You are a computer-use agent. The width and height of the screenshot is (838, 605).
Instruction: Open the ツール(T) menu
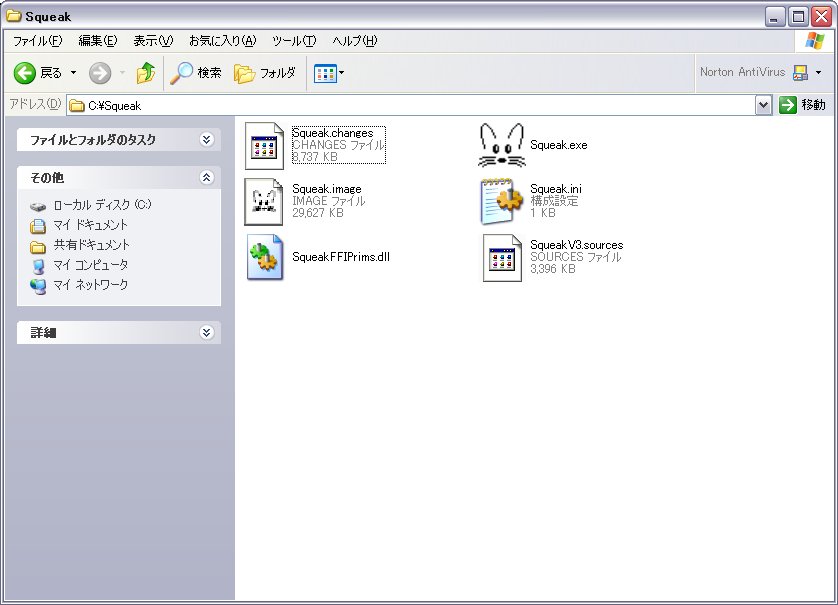click(x=293, y=41)
